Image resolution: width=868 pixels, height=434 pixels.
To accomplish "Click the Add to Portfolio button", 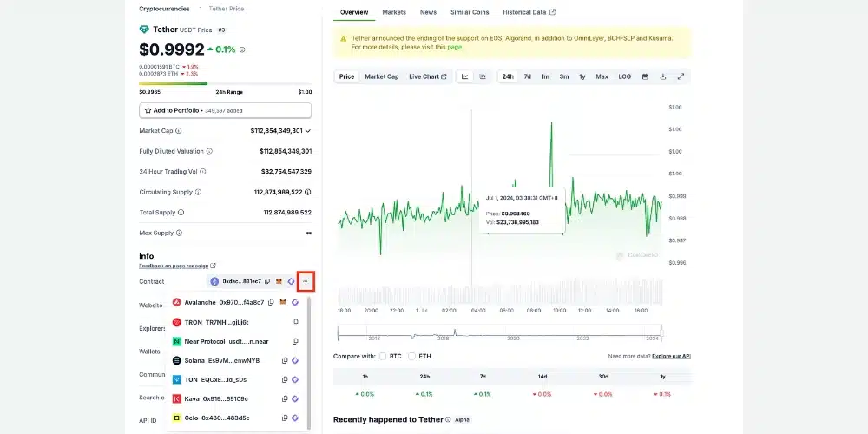I will click(226, 110).
